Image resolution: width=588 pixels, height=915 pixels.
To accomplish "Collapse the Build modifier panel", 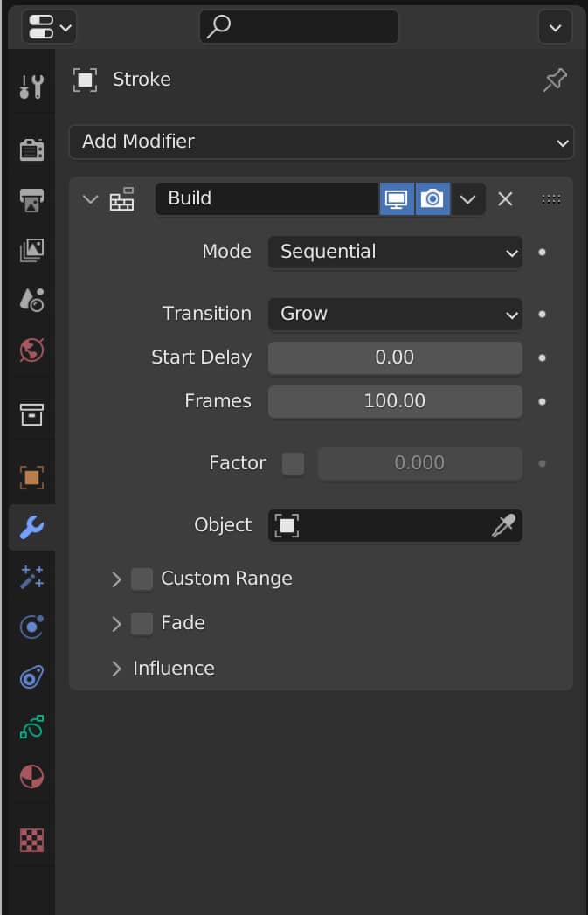I will (x=90, y=198).
